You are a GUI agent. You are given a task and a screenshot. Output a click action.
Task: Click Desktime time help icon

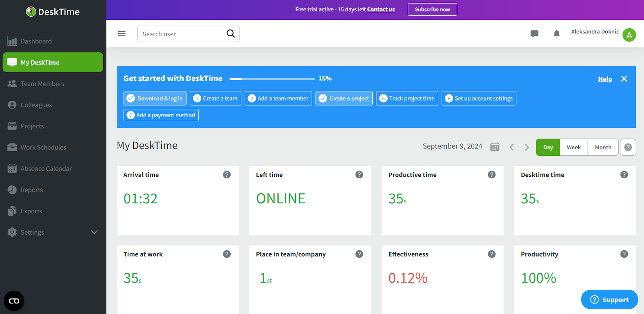(624, 175)
